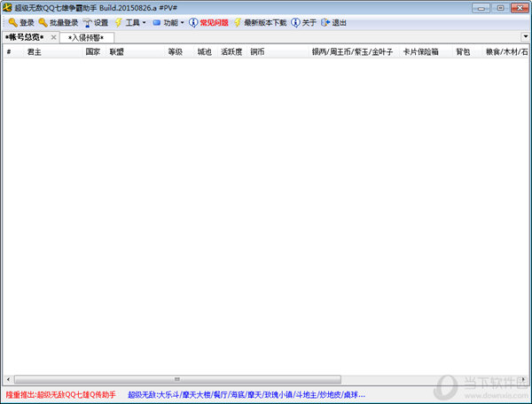Viewport: 532px width, 404px height.
Task: Sort by the 粮食/木材/石 column header
Action: point(507,52)
